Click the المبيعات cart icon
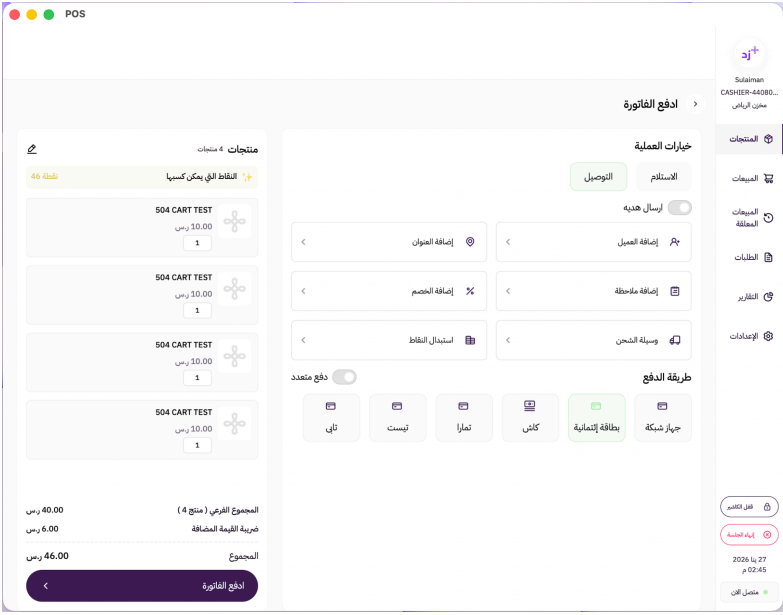 (769, 178)
